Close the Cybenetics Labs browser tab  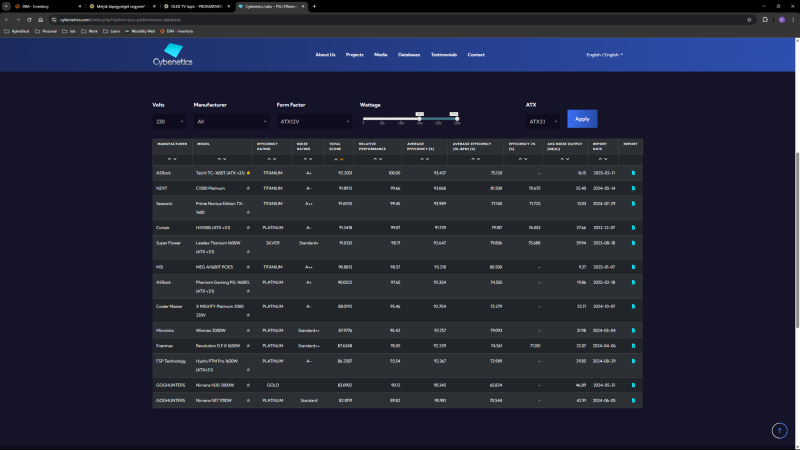pos(303,7)
